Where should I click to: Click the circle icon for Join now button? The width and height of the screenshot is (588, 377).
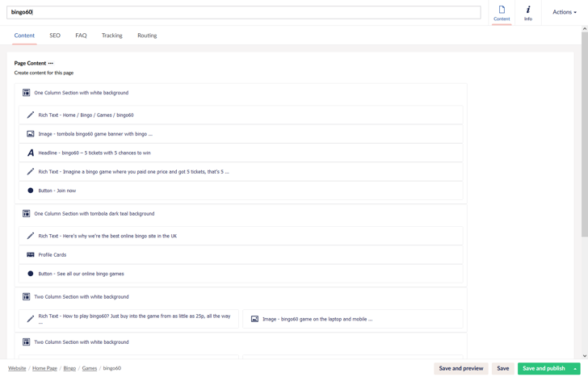31,191
